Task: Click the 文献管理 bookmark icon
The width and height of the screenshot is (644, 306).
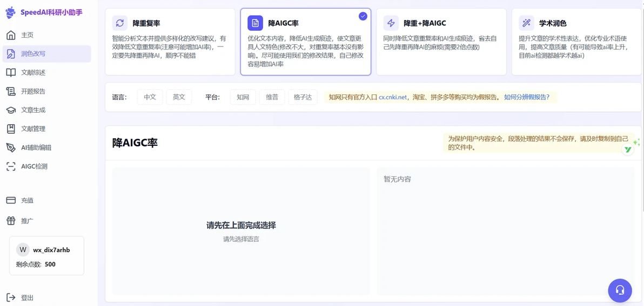Action: 11,129
